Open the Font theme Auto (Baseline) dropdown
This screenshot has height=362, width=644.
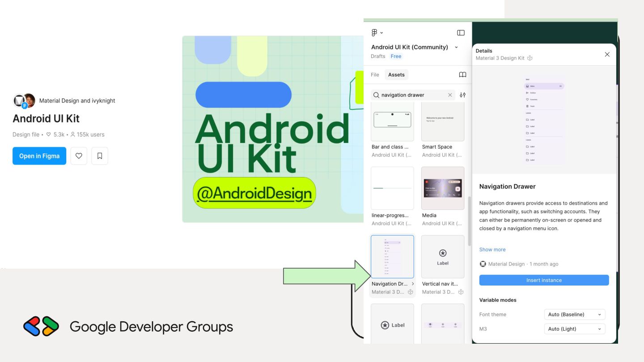coord(575,314)
